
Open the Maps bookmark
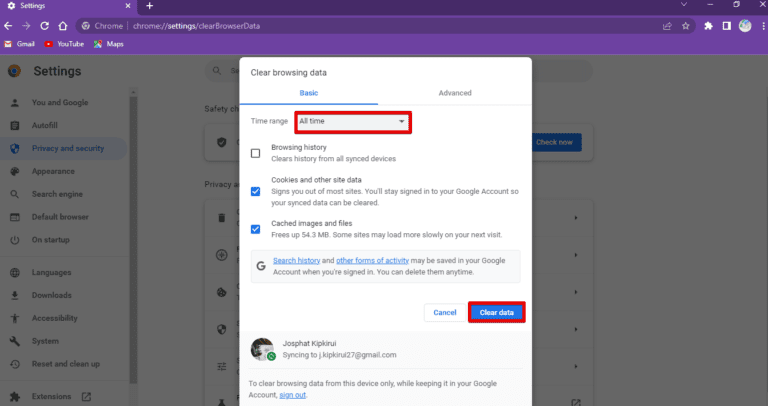click(x=111, y=44)
